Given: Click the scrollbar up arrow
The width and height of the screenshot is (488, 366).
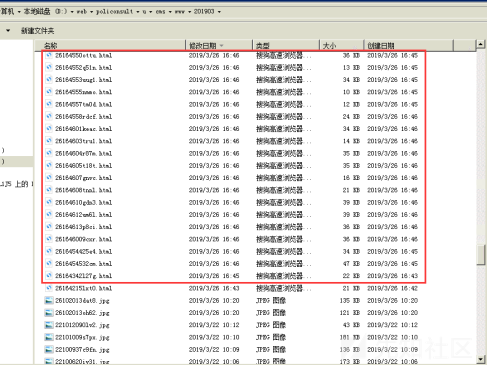Looking at the screenshot, I should click(480, 44).
